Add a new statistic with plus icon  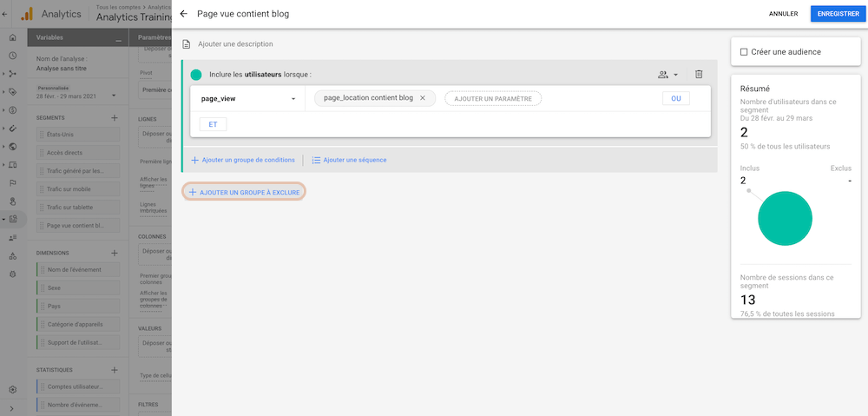pos(114,369)
